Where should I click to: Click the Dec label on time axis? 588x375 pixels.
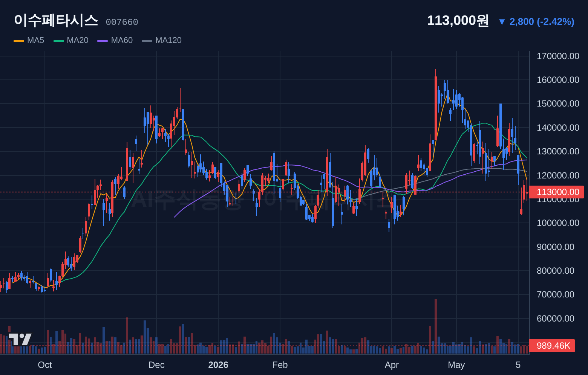click(x=156, y=365)
